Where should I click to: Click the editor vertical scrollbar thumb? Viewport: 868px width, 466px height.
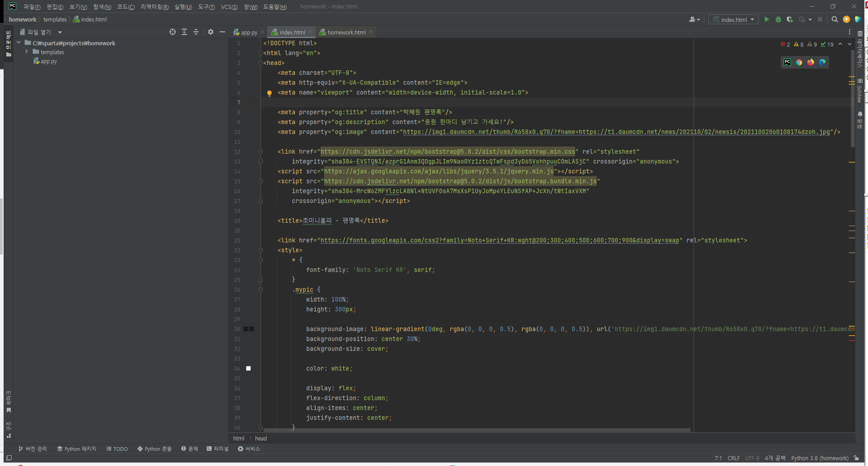pyautogui.click(x=852, y=99)
